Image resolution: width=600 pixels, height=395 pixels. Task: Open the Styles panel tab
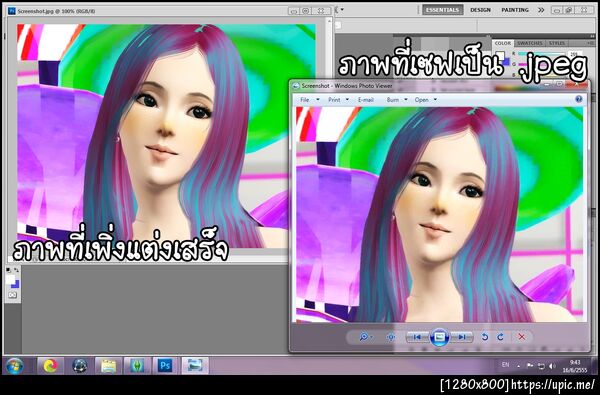pyautogui.click(x=557, y=43)
